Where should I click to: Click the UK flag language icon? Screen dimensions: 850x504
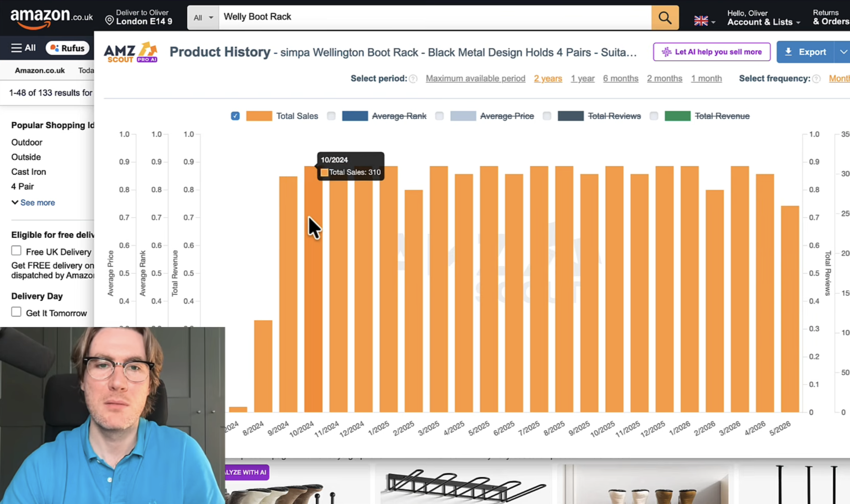[701, 21]
